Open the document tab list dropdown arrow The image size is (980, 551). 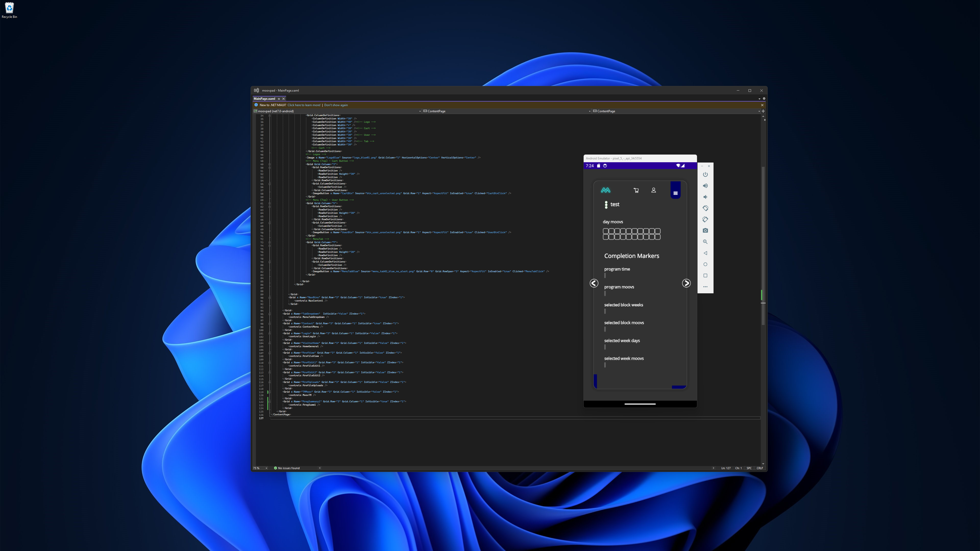point(759,99)
